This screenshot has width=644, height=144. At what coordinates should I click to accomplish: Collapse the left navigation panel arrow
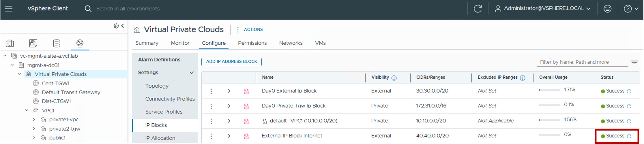(122, 26)
